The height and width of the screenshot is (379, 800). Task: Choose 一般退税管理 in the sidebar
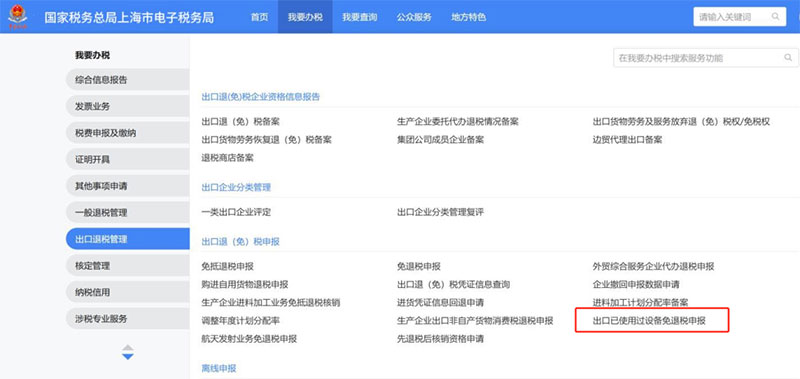point(128,212)
